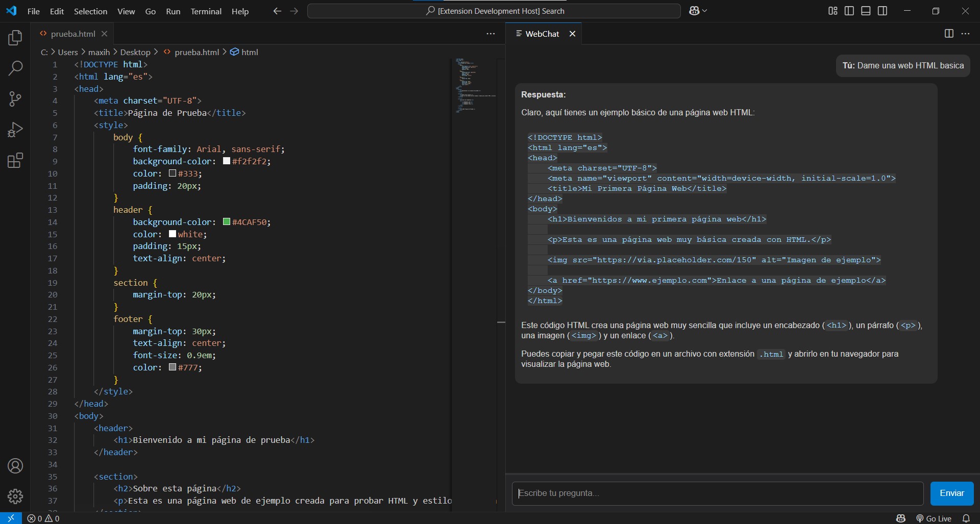Toggle the Panel layout visibility

[866, 10]
